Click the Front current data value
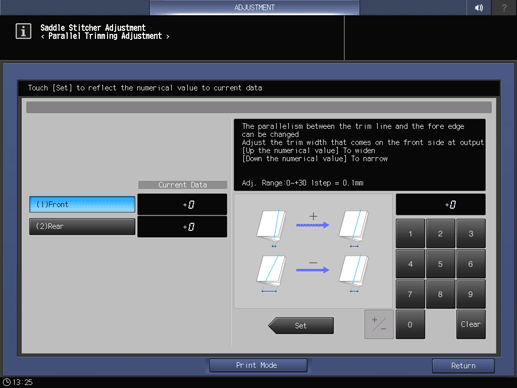Image resolution: width=517 pixels, height=388 pixels. point(182,204)
